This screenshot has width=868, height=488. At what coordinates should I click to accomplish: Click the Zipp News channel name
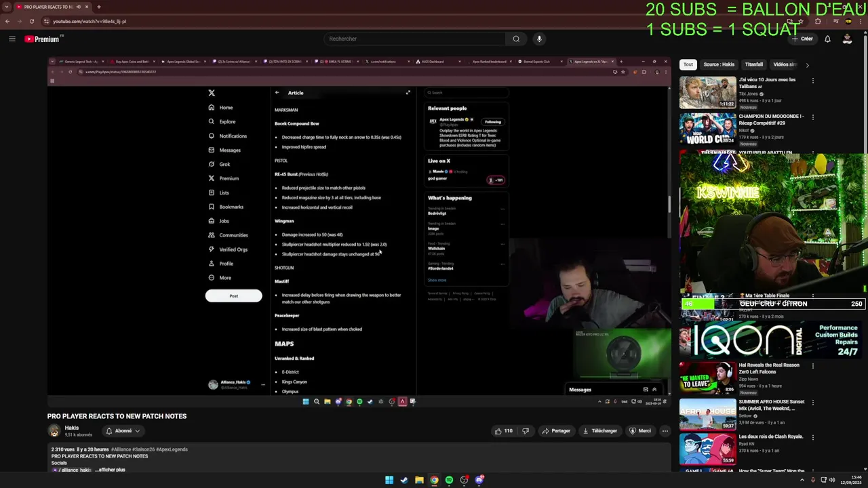(x=749, y=379)
